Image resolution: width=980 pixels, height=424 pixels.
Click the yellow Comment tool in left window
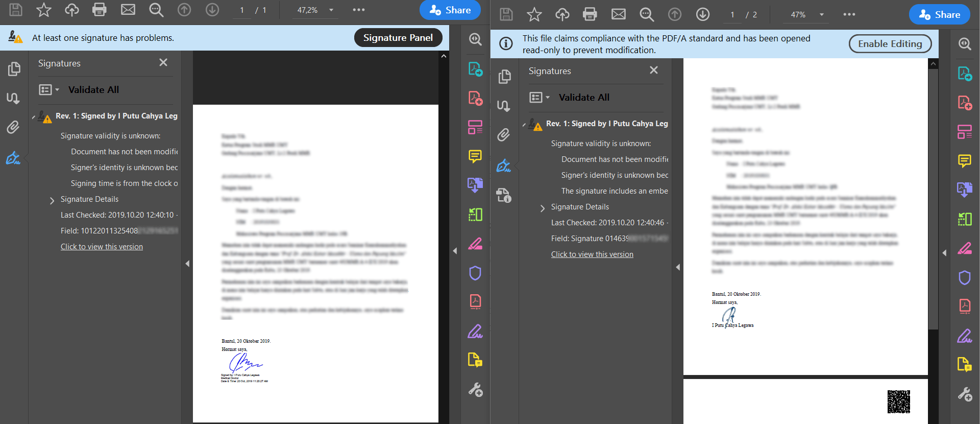(x=475, y=156)
